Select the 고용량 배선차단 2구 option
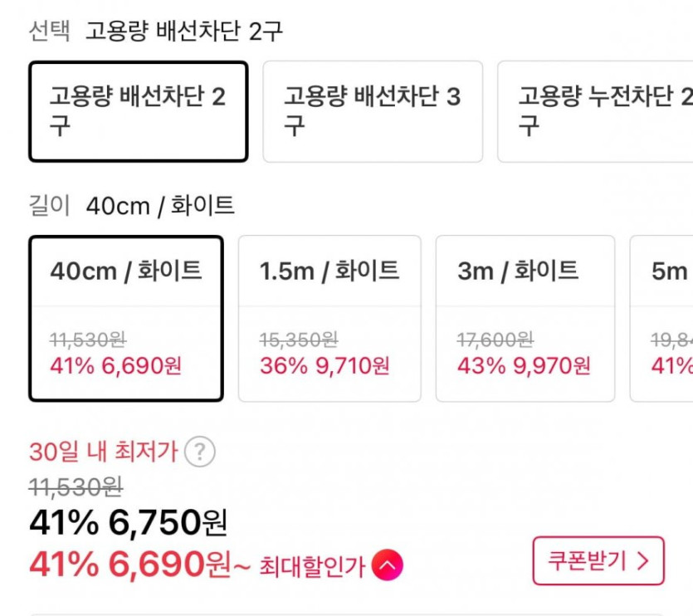The image size is (693, 616). (138, 111)
